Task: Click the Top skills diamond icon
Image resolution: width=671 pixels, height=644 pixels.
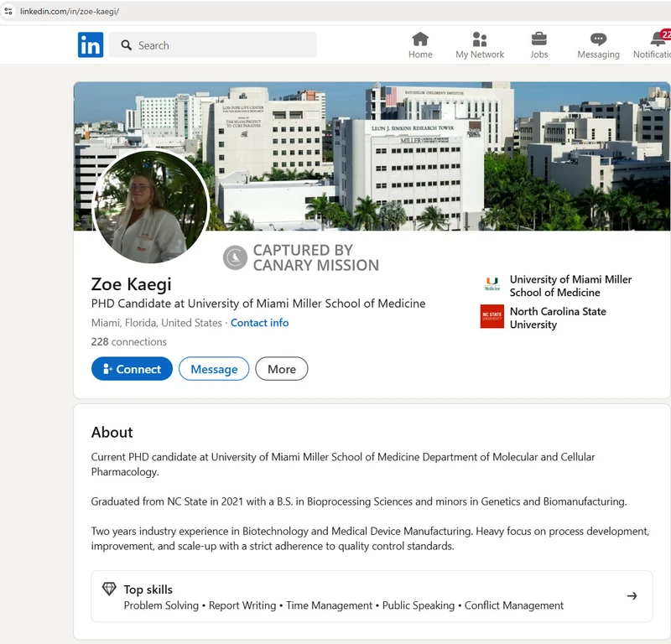Action: coord(109,589)
